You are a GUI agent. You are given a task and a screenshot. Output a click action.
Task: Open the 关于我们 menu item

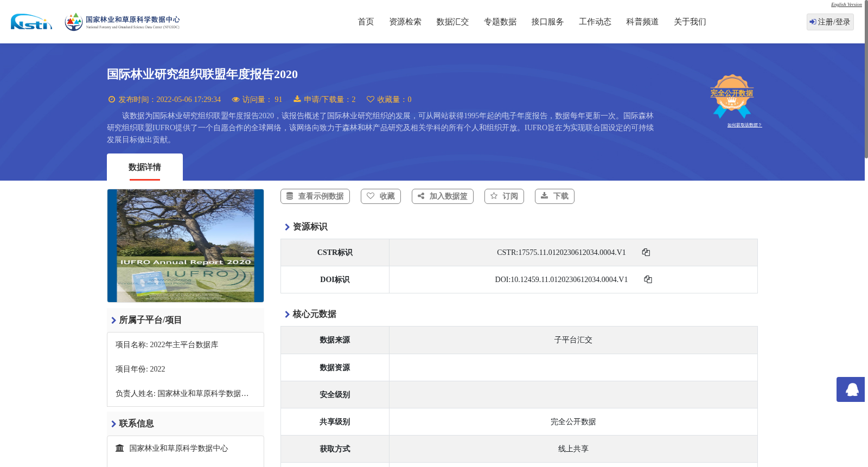(x=690, y=22)
